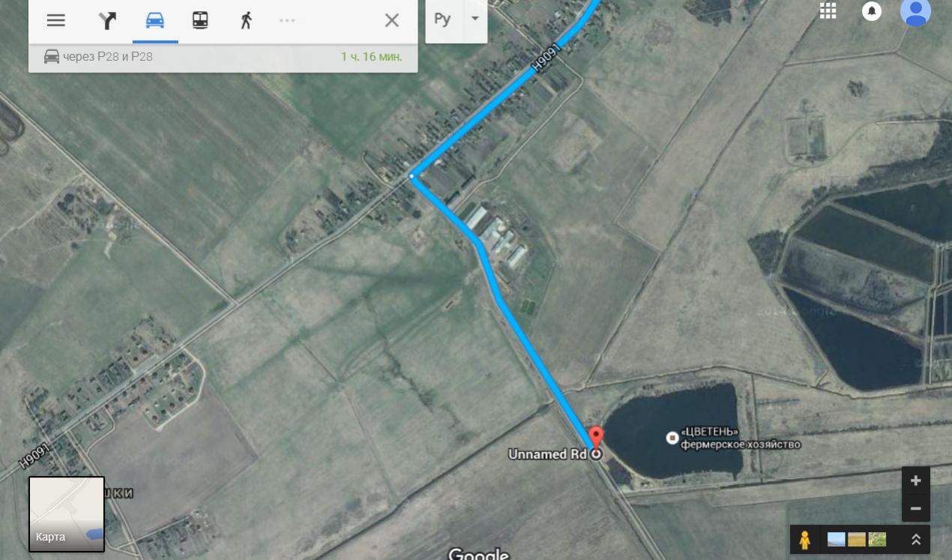The height and width of the screenshot is (560, 952).
Task: Zoom in with the plus button
Action: click(916, 481)
